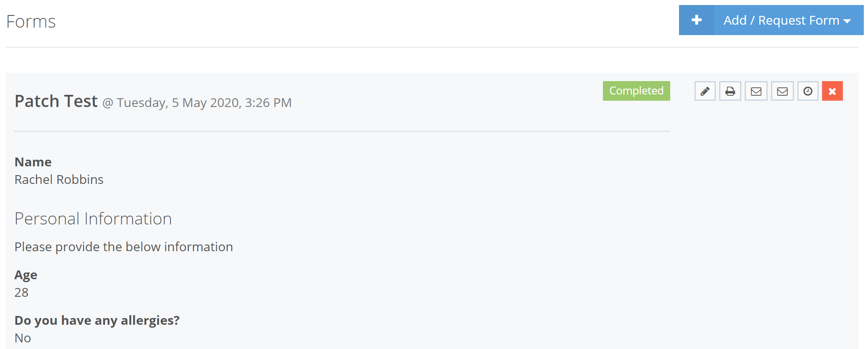Click the second envelope icon on the form toolbar

(x=782, y=91)
